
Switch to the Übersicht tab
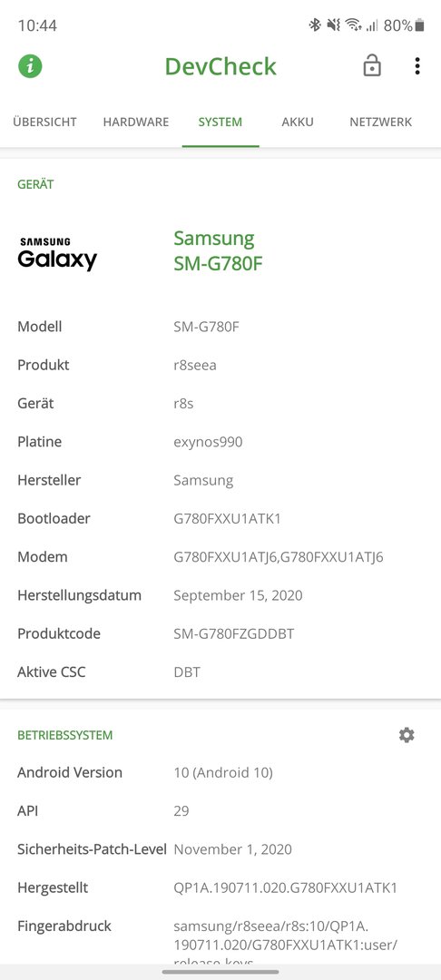(x=45, y=122)
